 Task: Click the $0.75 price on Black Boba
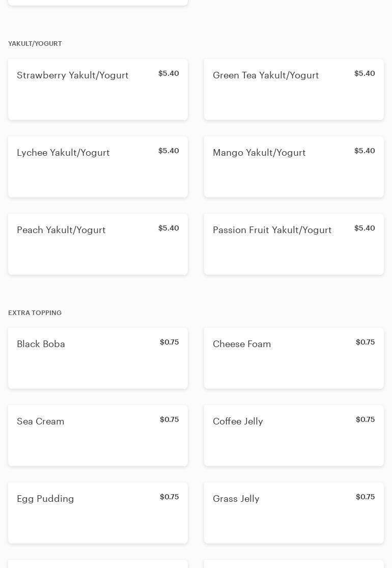click(169, 342)
